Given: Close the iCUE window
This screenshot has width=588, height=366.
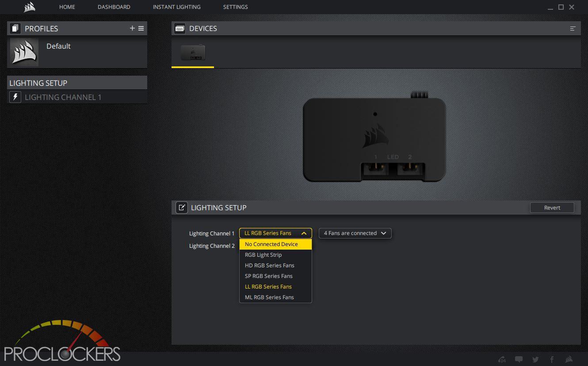Looking at the screenshot, I should (x=572, y=7).
